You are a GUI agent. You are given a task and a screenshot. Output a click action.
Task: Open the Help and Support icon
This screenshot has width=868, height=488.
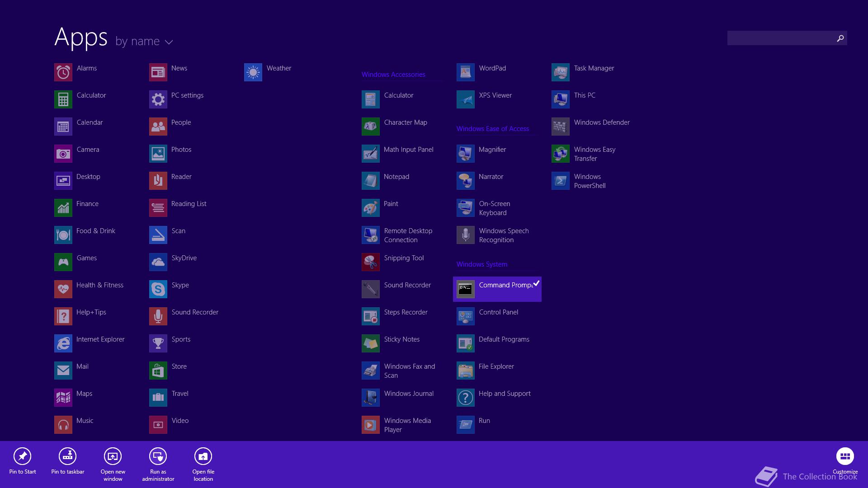pyautogui.click(x=466, y=398)
